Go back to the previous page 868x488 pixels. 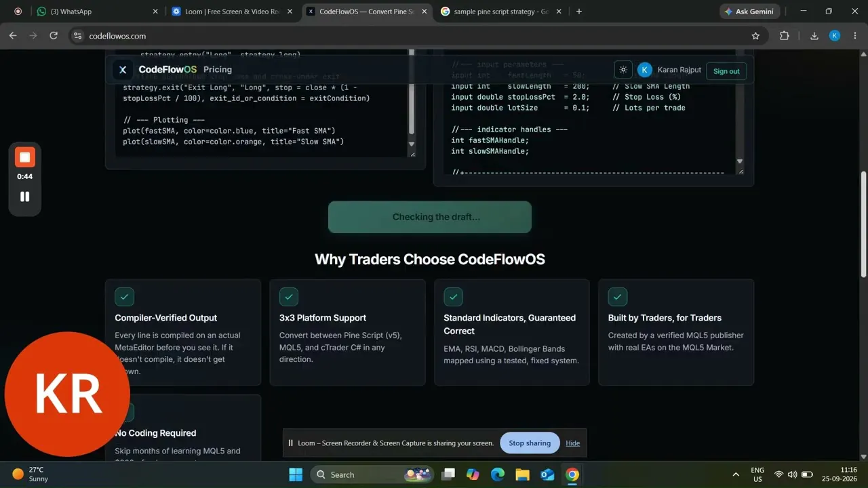12,36
